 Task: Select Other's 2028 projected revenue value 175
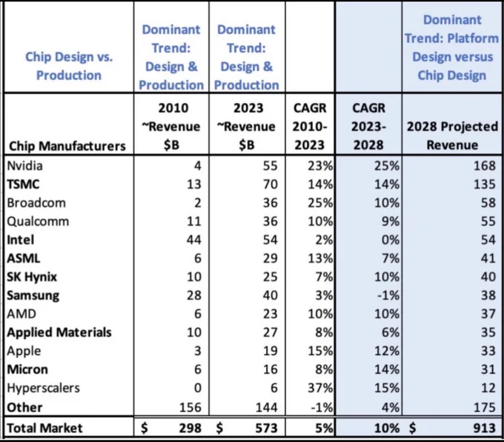pyautogui.click(x=485, y=407)
